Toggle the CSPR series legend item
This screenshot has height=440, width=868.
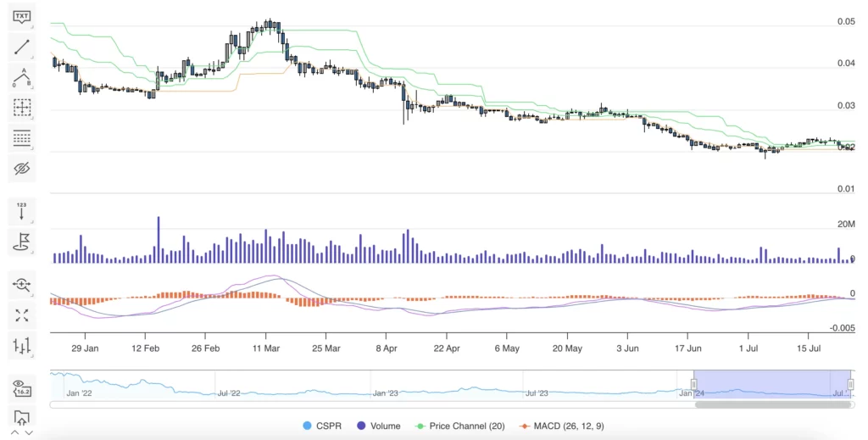pyautogui.click(x=322, y=426)
